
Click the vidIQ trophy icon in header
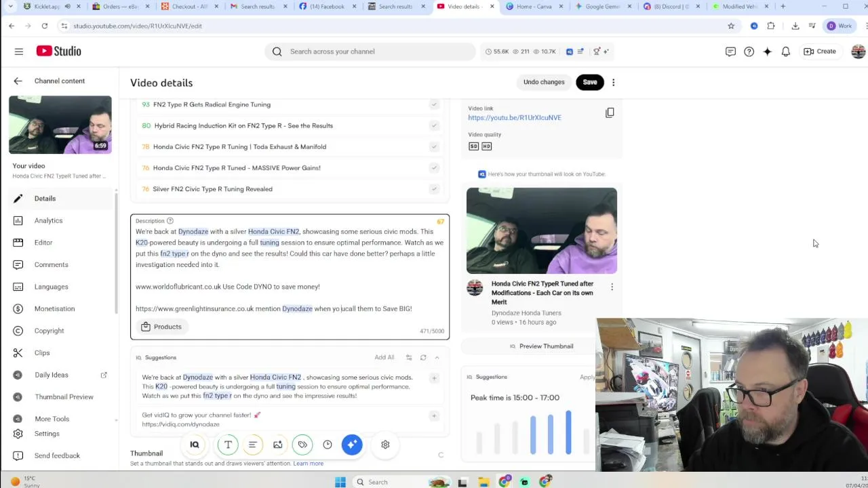click(597, 52)
